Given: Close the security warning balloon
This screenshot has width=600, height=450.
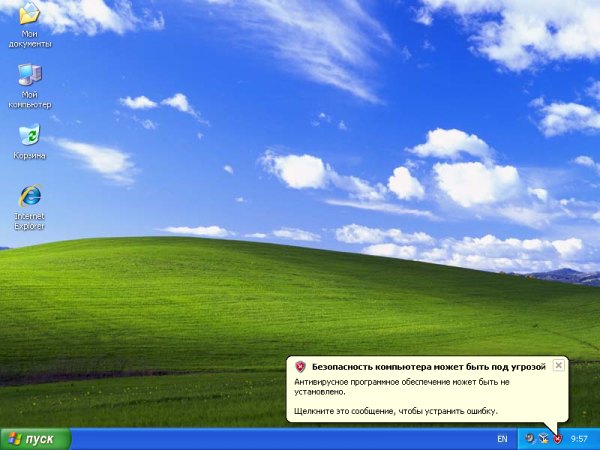Looking at the screenshot, I should point(558,366).
